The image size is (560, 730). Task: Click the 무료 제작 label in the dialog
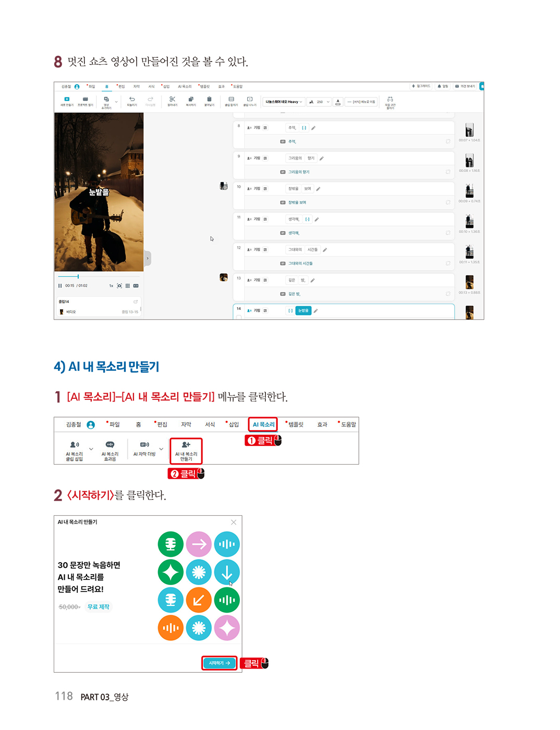[x=99, y=607]
